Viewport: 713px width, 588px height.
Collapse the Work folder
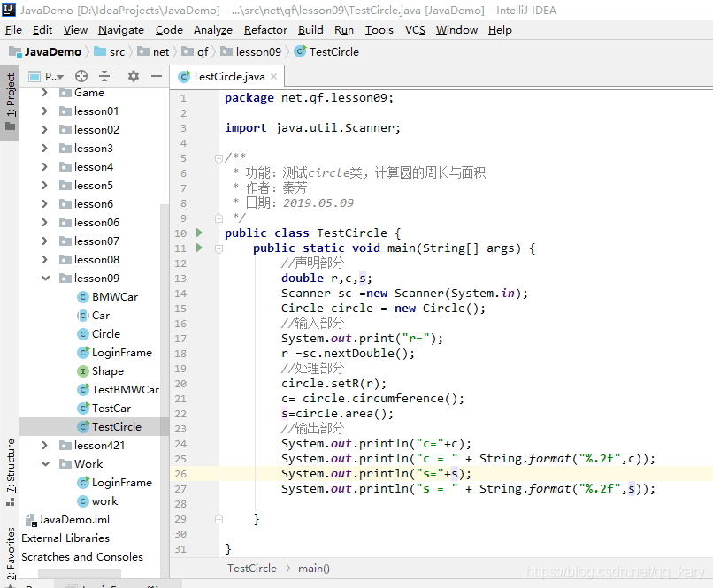click(x=45, y=464)
